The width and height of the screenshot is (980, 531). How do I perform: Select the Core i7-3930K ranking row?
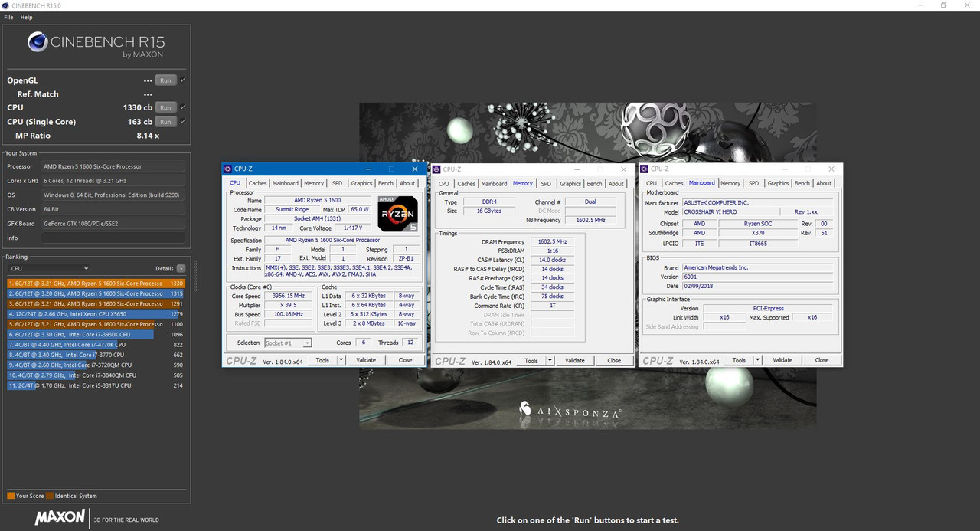[x=96, y=335]
